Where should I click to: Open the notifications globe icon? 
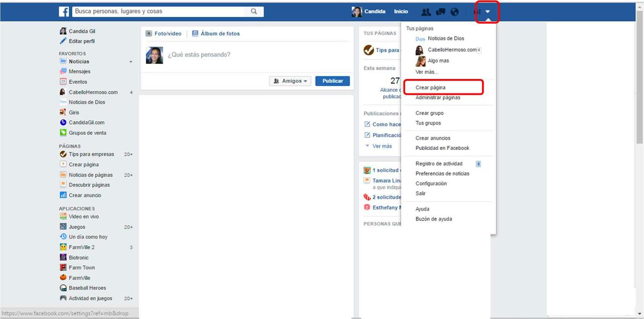point(455,12)
